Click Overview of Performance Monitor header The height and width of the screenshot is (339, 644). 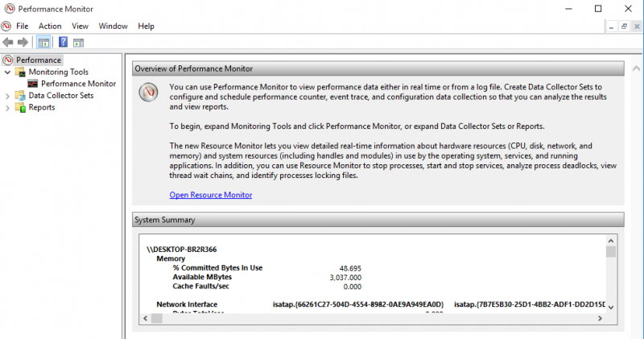378,68
